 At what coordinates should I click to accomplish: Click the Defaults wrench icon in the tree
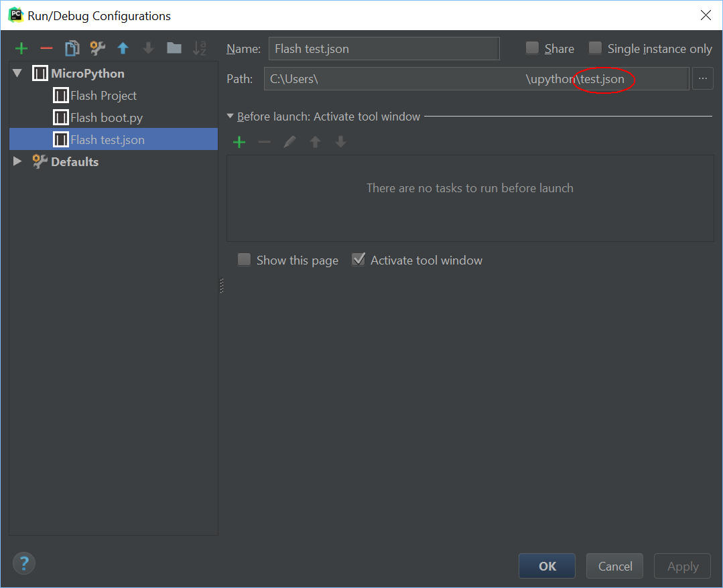[40, 161]
